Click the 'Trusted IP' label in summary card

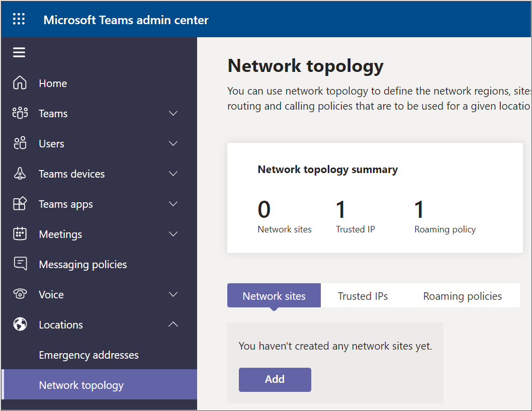coord(356,229)
